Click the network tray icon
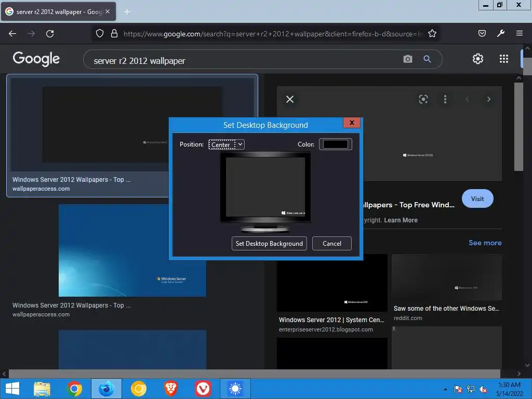 click(470, 389)
